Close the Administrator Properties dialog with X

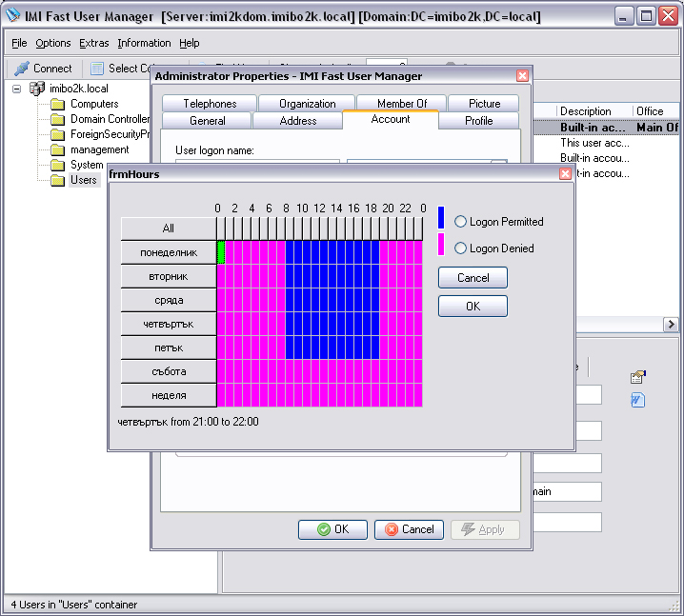522,76
